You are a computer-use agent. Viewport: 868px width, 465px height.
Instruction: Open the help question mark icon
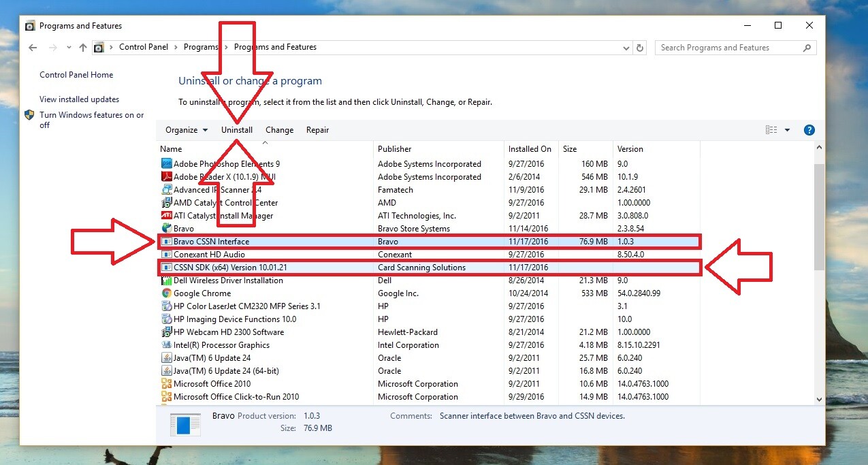pos(809,130)
